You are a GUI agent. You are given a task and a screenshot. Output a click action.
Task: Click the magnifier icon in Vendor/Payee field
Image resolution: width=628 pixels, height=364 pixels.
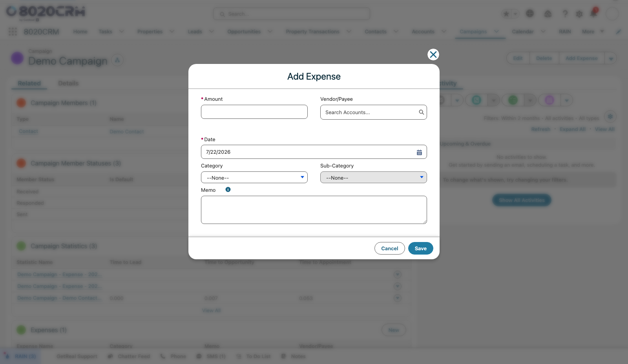(x=421, y=112)
